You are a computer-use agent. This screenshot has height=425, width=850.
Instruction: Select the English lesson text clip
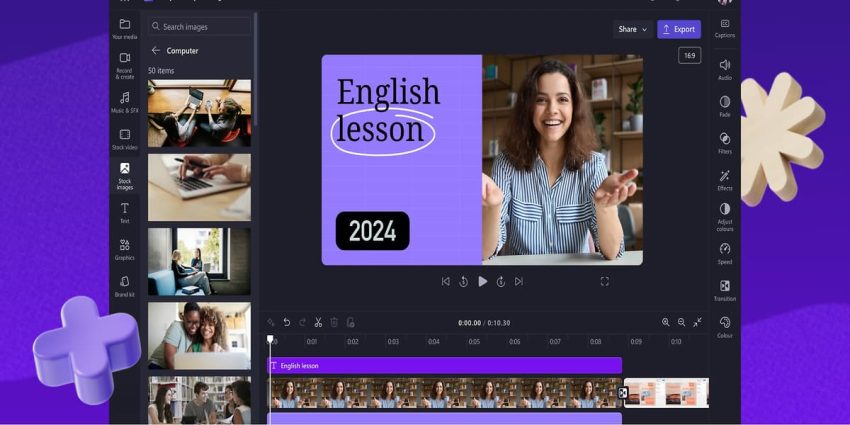click(445, 365)
